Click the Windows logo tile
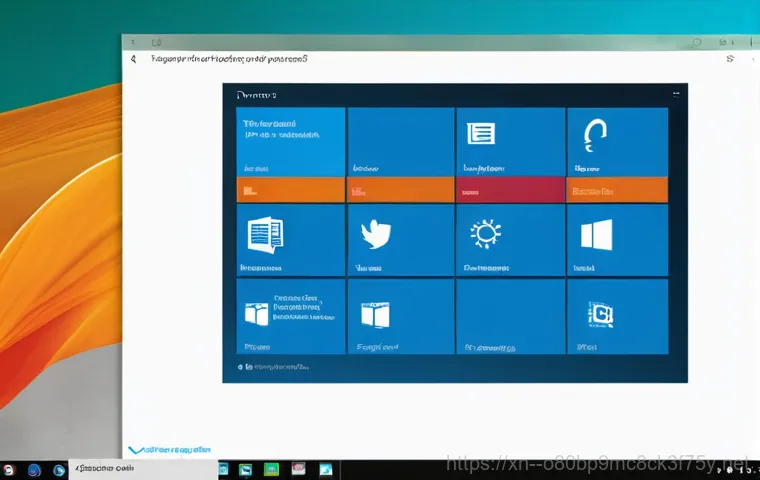Viewport: 760px width, 480px height. [x=596, y=235]
